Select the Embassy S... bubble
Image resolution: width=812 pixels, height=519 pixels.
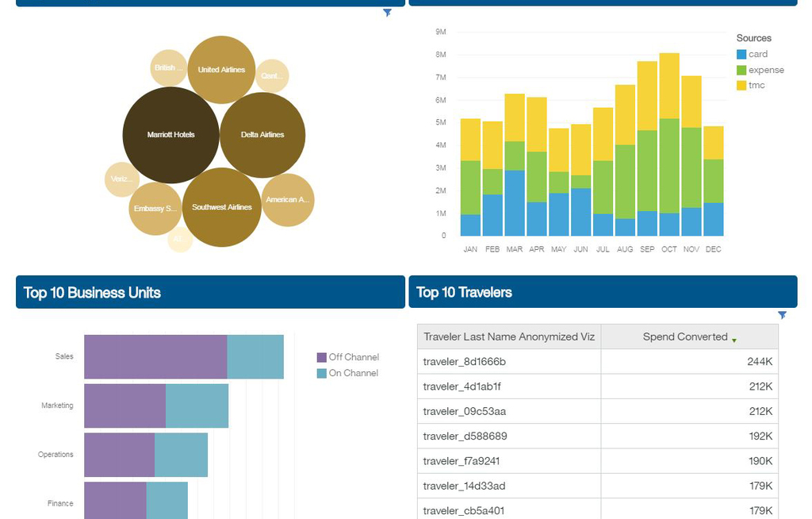tap(155, 209)
